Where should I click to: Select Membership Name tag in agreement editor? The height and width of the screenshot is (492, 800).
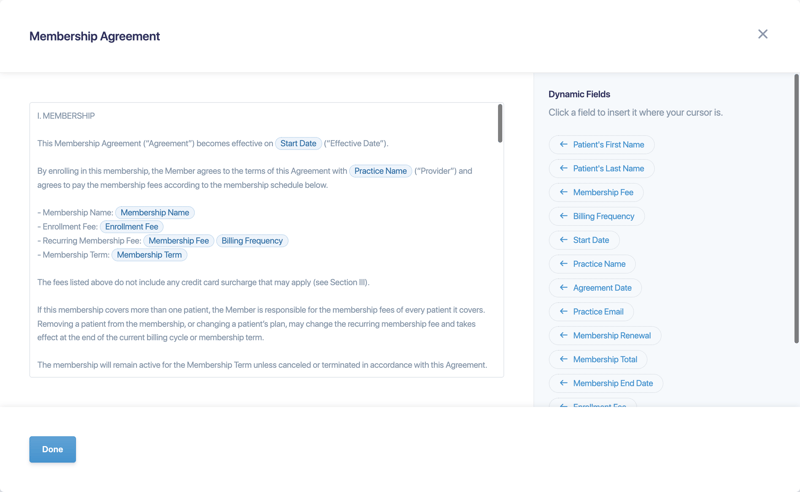coord(155,212)
